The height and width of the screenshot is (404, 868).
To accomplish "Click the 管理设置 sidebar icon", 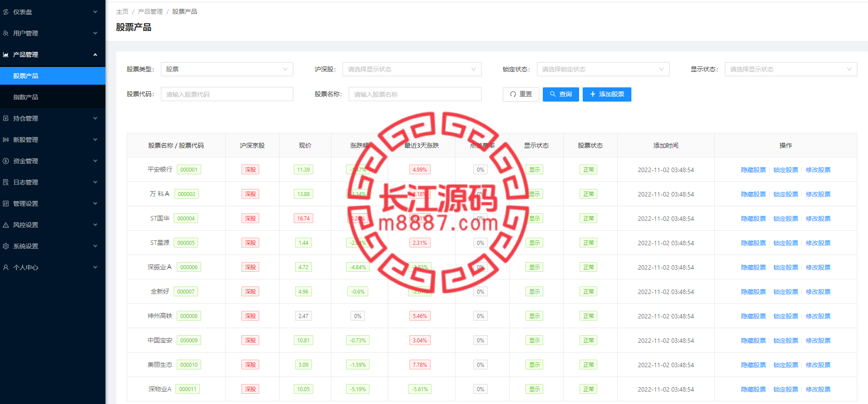I will 6,204.
